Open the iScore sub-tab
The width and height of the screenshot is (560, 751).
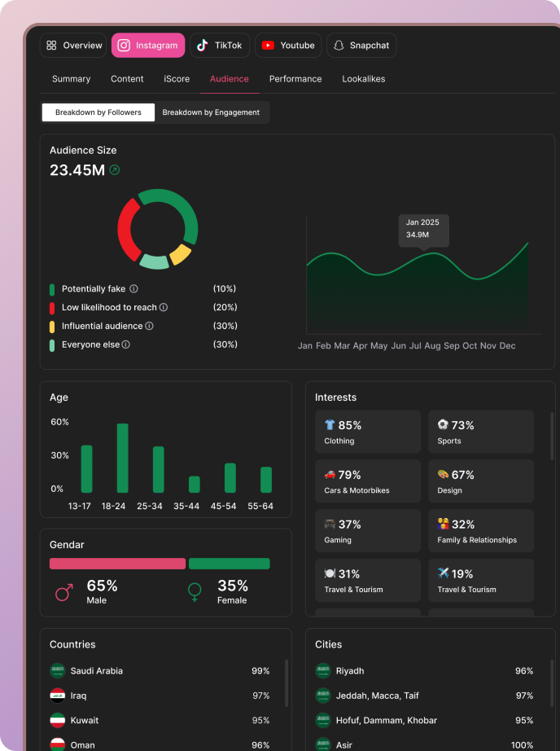pyautogui.click(x=177, y=79)
